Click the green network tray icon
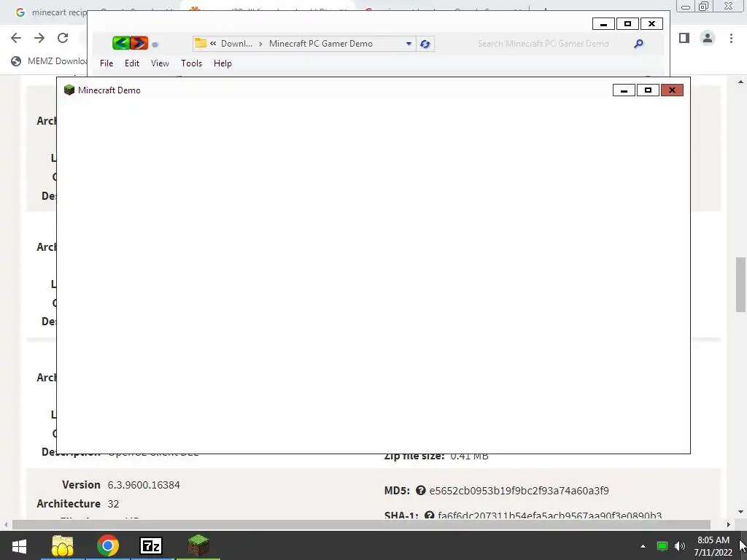747x560 pixels. (662, 546)
